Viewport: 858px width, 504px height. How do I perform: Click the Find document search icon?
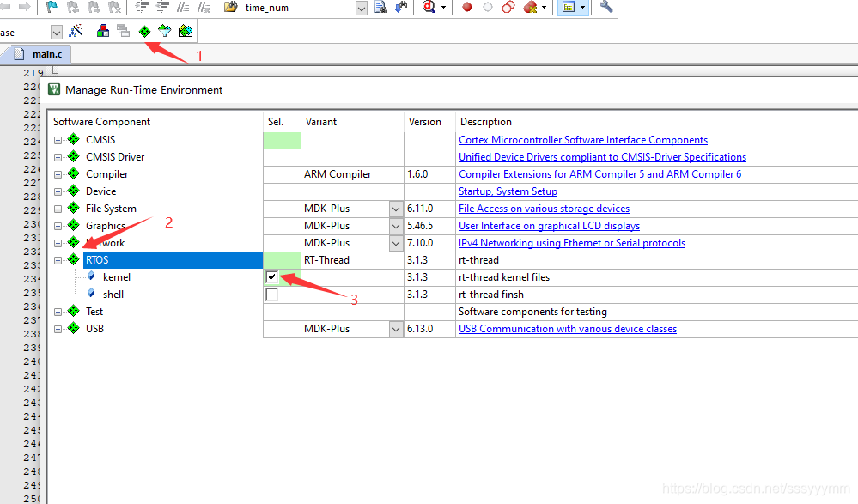380,7
